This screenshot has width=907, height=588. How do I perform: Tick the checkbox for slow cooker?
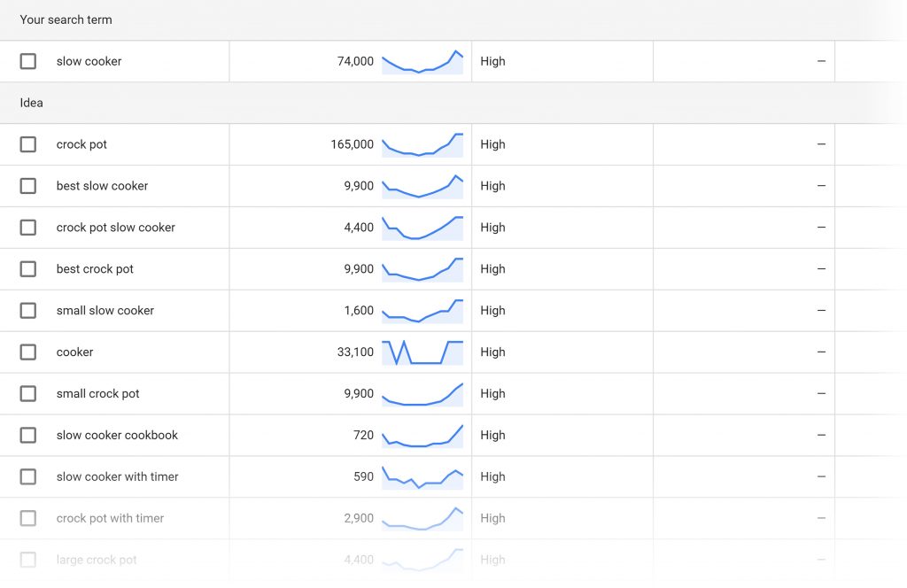click(x=27, y=61)
